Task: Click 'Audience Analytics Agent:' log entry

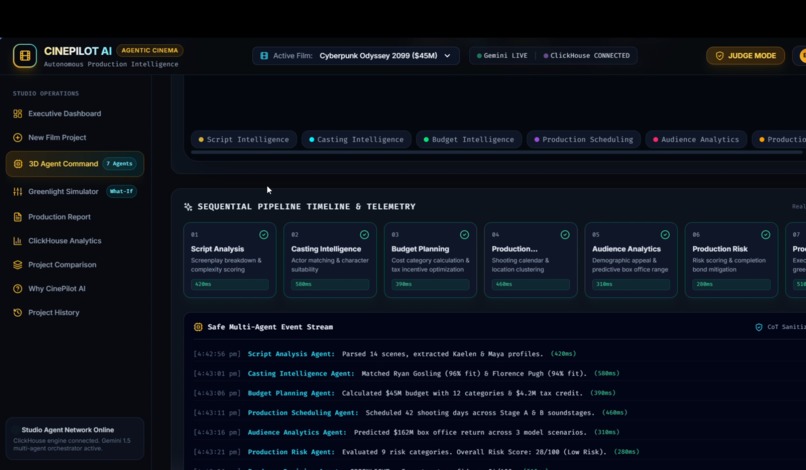Action: click(297, 432)
